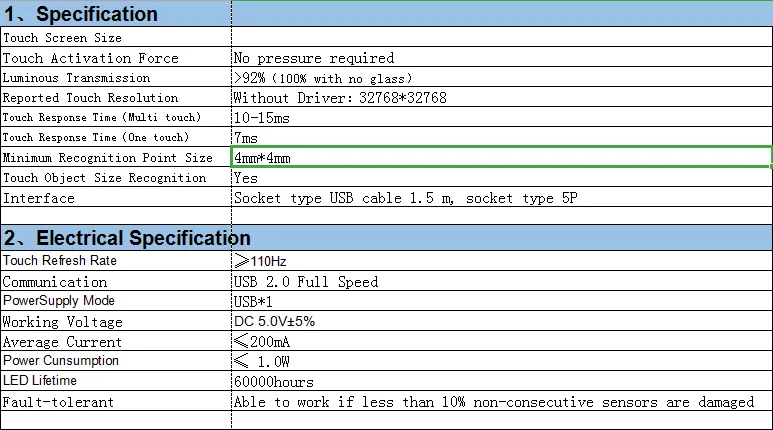Screen dimensions: 773x430
Task: Click the 'Reported Touch Resolution' cell
Action: (116, 97)
